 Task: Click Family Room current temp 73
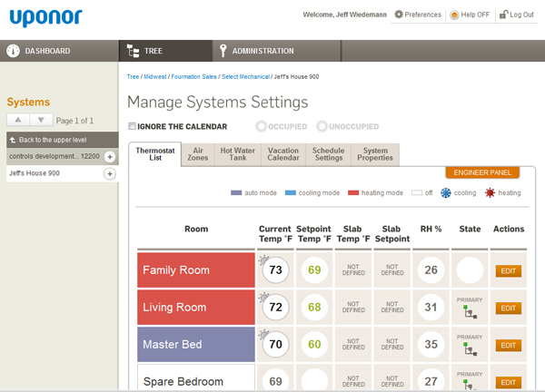click(275, 270)
